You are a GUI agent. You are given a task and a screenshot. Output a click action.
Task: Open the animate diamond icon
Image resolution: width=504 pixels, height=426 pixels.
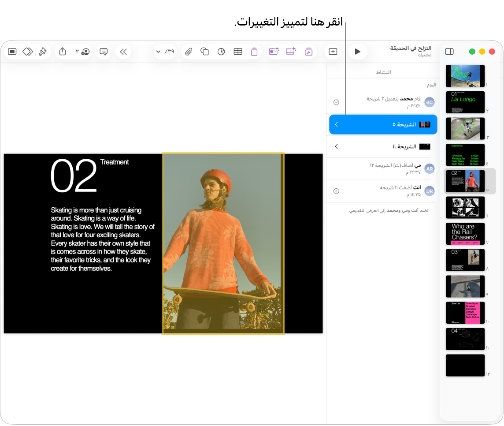28,52
